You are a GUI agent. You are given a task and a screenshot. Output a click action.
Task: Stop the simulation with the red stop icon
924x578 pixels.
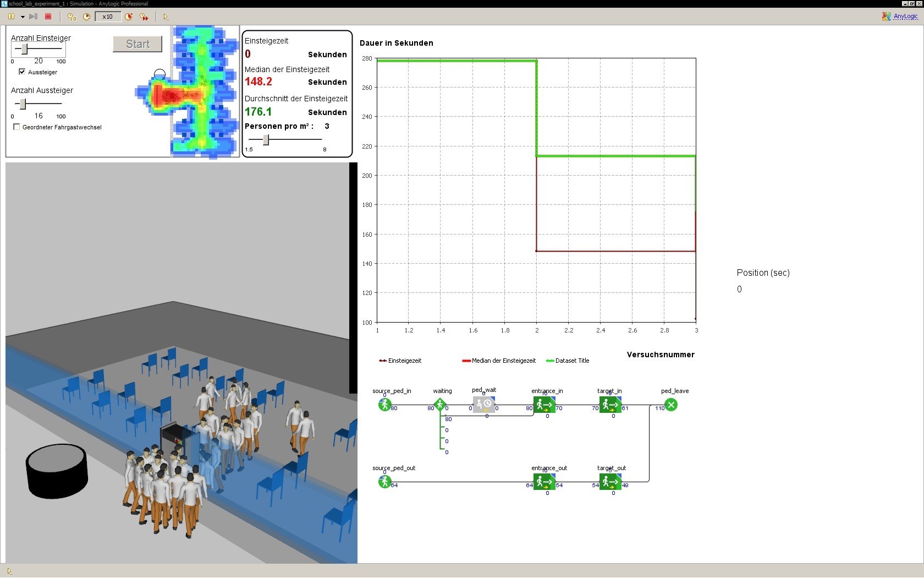coord(48,17)
